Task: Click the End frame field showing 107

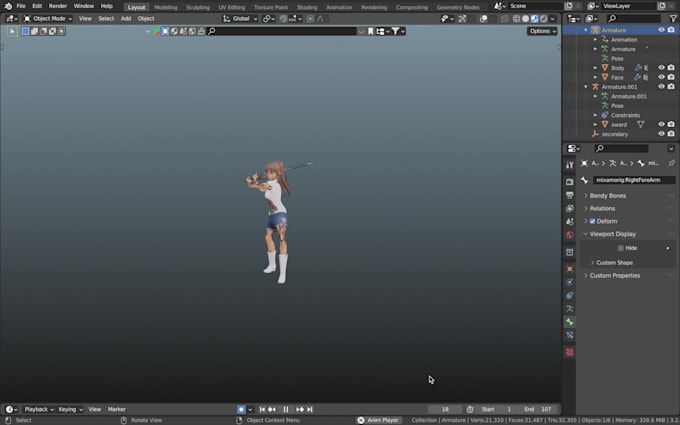Action: click(x=538, y=409)
